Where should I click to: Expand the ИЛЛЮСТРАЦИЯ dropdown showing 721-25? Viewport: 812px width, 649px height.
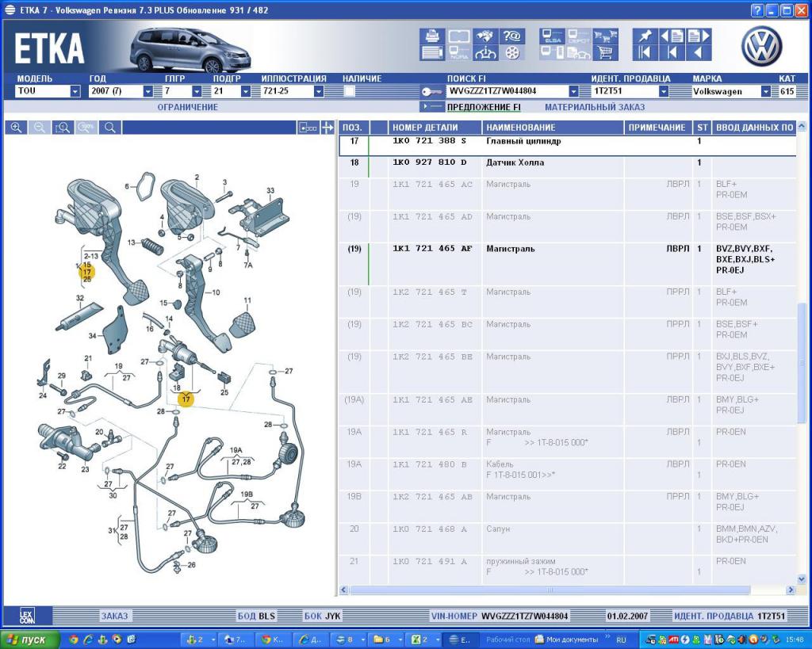coord(319,91)
